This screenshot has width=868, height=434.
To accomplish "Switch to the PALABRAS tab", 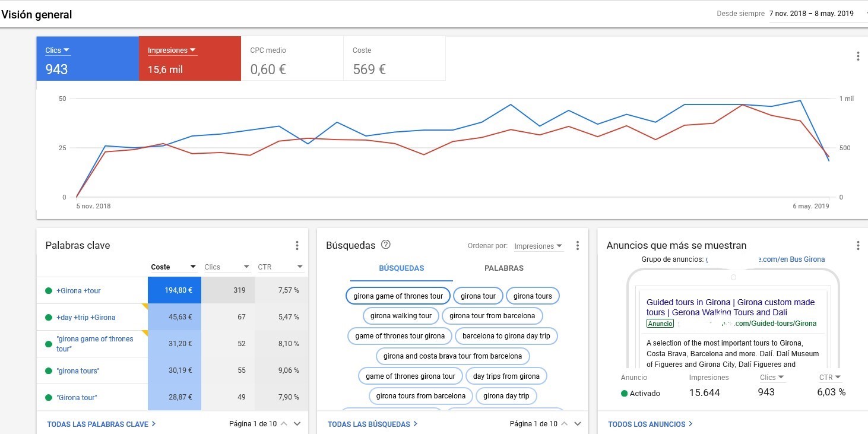I will click(504, 268).
